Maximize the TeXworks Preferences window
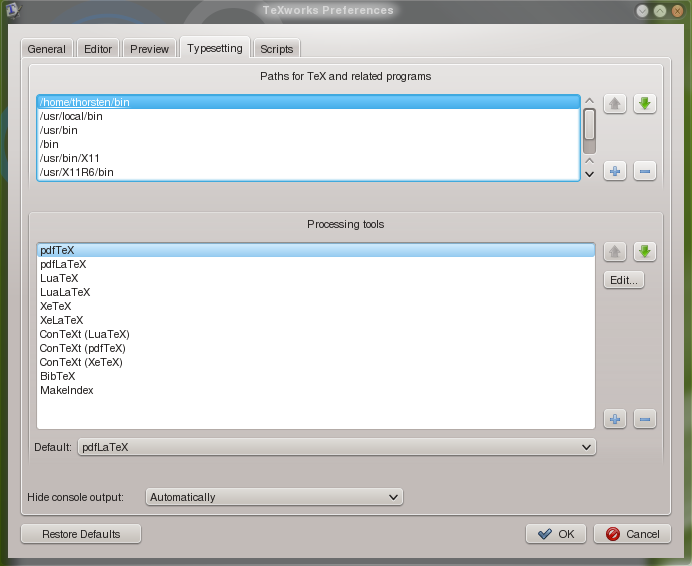692x566 pixels. pos(660,11)
